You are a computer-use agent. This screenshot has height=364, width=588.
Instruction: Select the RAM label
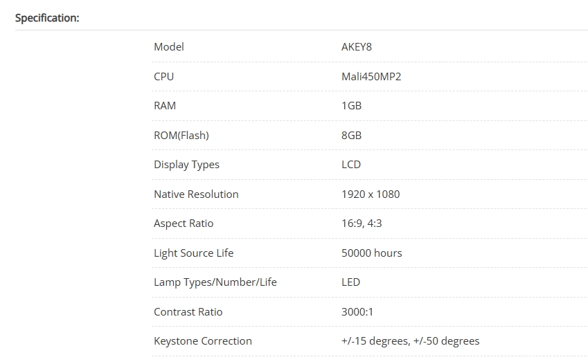coord(165,106)
